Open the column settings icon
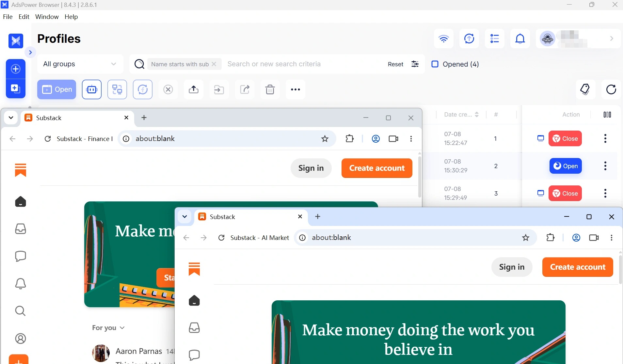 pos(607,115)
